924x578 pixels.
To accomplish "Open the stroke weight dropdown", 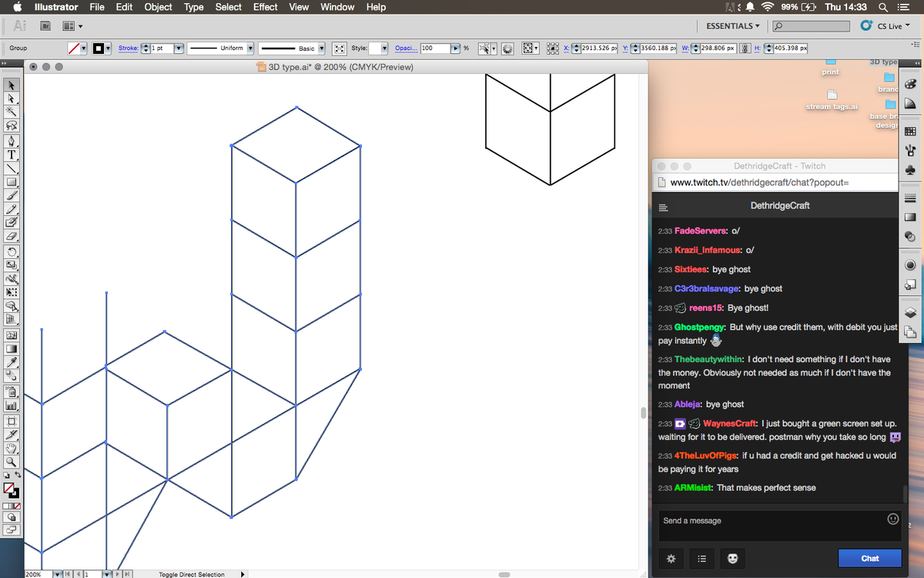I will (x=178, y=48).
